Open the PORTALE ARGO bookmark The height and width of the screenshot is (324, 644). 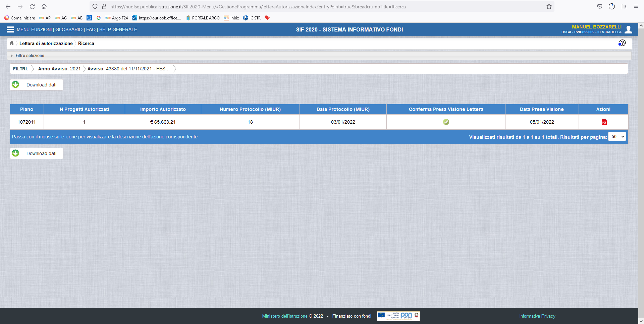pos(203,18)
